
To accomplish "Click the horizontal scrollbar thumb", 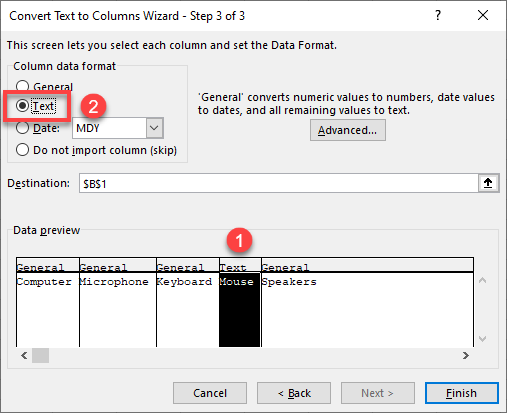I will point(40,355).
